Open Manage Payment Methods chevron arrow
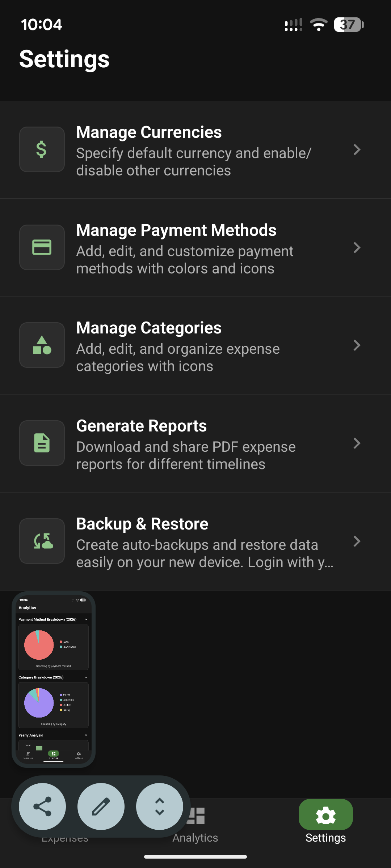Image resolution: width=391 pixels, height=868 pixels. 357,247
